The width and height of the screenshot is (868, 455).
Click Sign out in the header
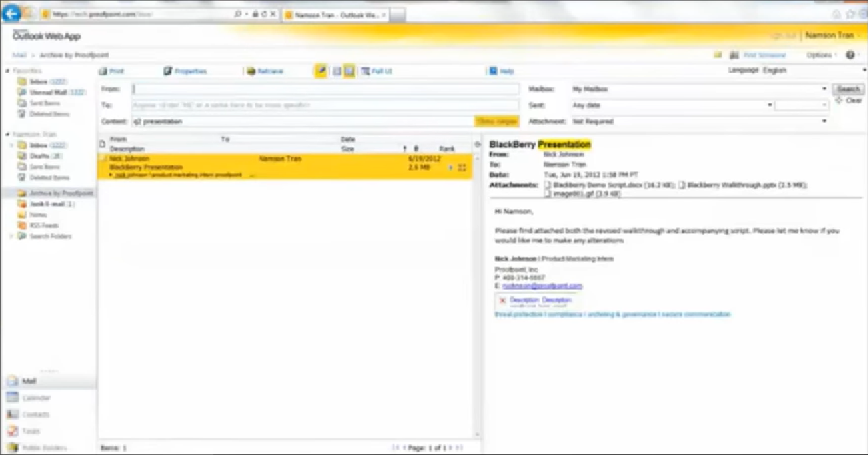point(784,35)
